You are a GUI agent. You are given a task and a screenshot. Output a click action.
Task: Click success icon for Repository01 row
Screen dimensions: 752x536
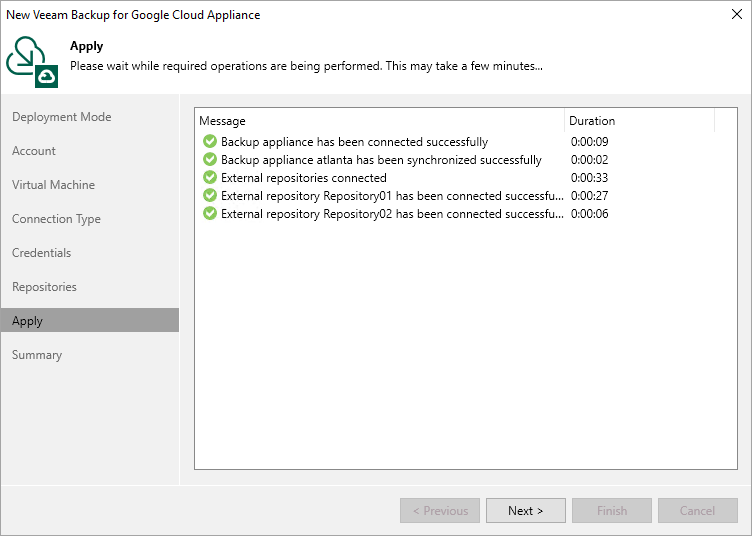tap(210, 196)
